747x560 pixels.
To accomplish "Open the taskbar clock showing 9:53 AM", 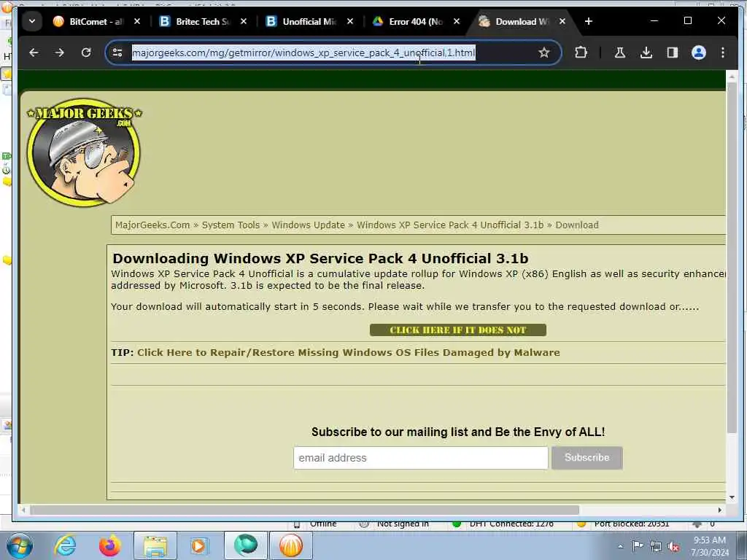I will point(710,546).
